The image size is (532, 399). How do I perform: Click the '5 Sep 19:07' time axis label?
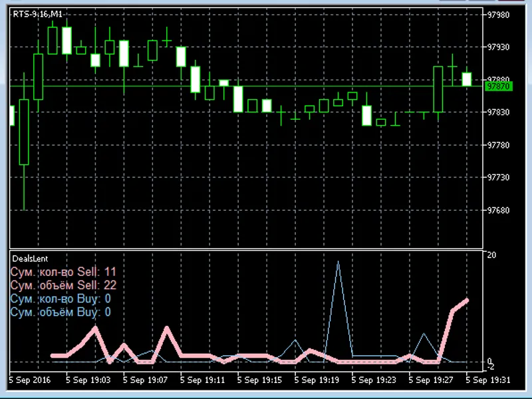point(145,380)
